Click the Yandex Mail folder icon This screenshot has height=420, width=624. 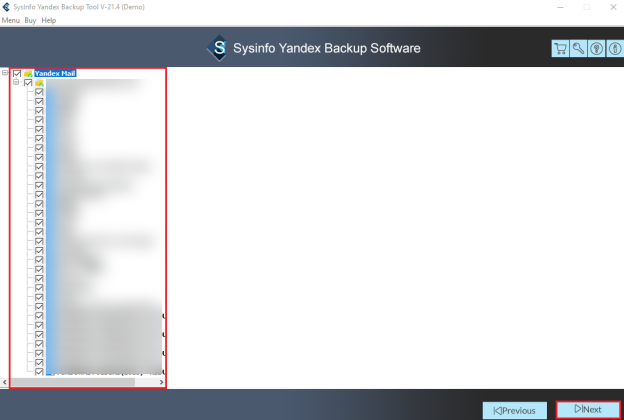[28, 73]
